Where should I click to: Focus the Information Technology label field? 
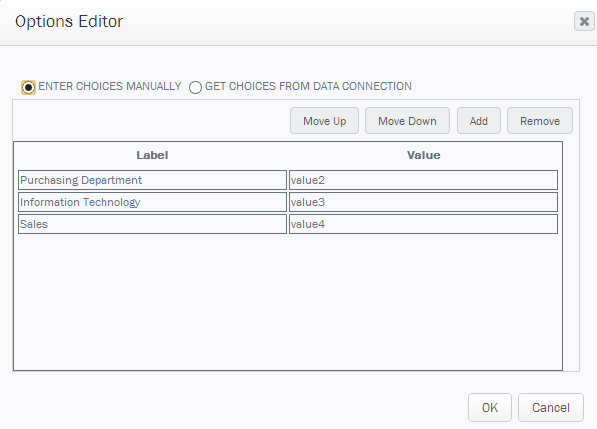point(152,202)
